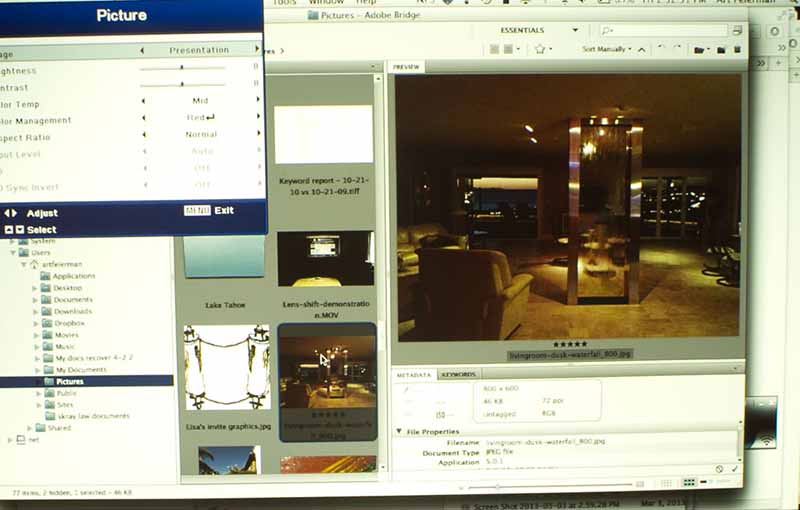Adjust the OSD Brightness slider
The image size is (800, 510).
pos(182,67)
